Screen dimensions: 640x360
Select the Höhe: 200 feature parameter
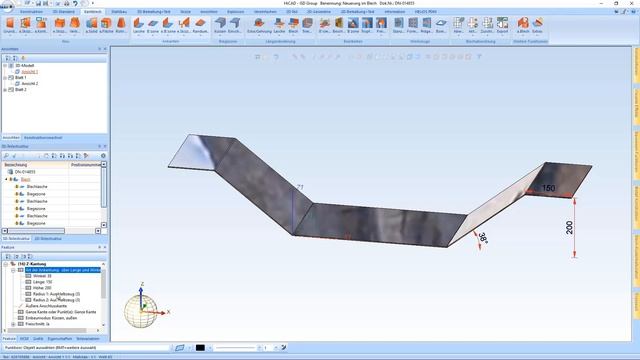pos(42,288)
